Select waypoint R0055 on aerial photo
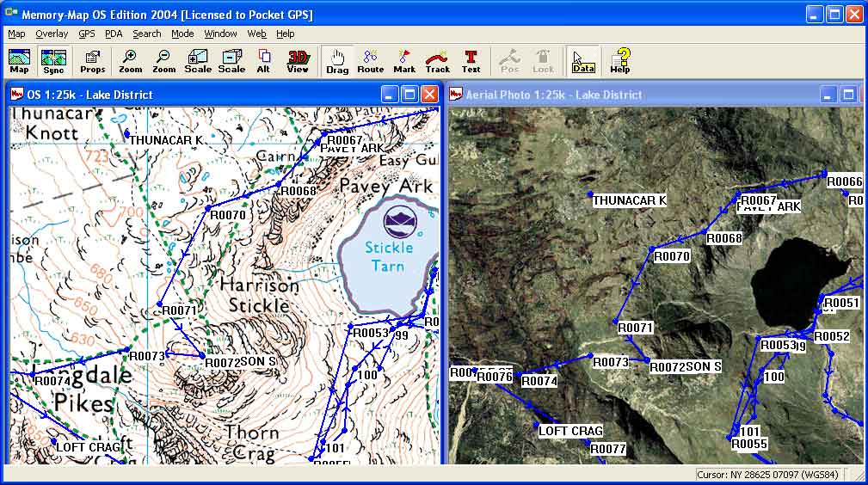 [749, 444]
